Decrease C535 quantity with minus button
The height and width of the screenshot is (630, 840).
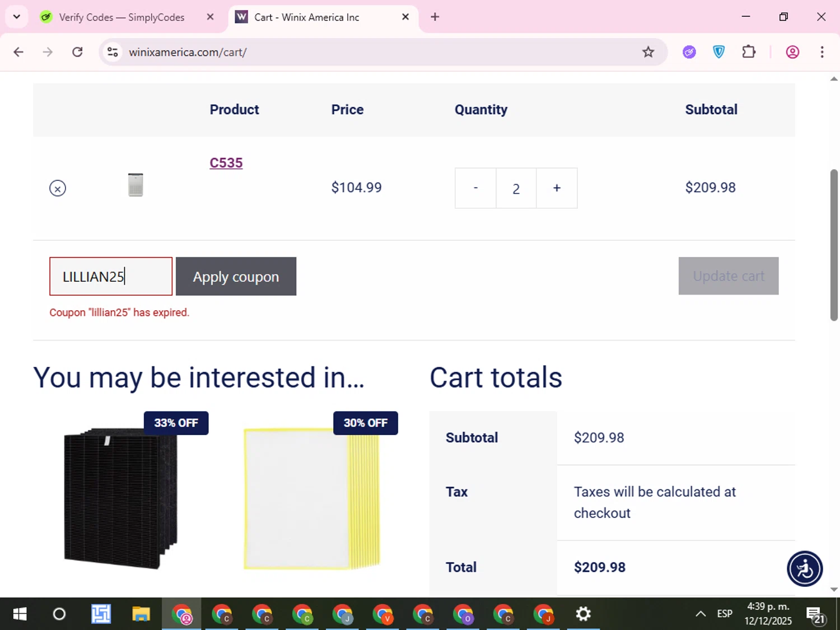475,188
